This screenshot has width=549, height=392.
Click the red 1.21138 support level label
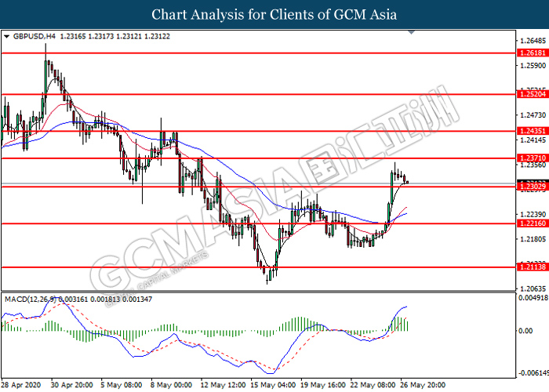point(533,267)
